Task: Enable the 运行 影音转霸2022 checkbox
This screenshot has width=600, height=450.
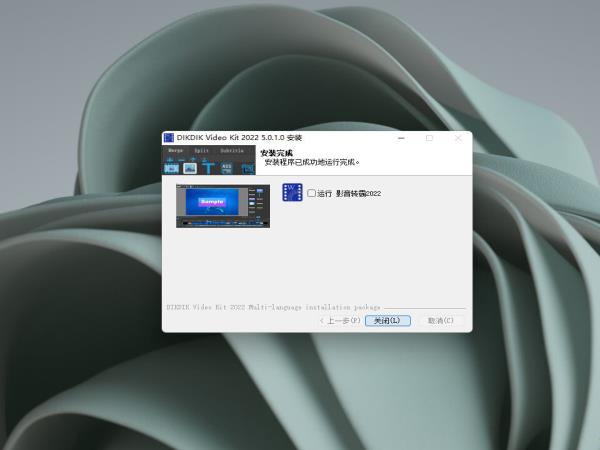Action: pos(312,193)
